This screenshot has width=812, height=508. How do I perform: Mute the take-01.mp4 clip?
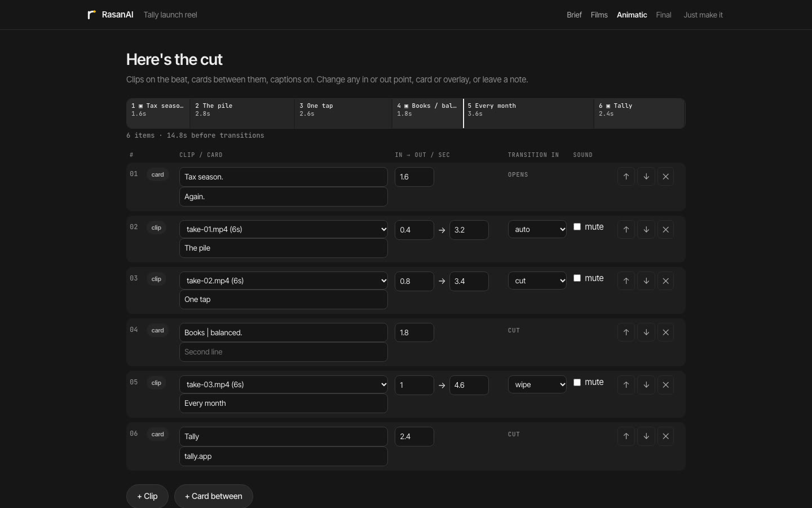point(577,227)
